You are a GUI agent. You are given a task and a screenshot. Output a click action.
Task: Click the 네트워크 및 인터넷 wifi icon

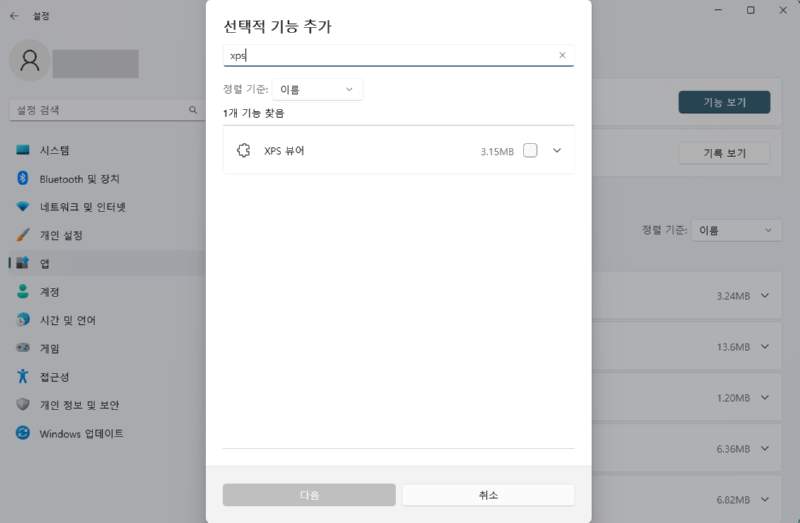[22, 207]
